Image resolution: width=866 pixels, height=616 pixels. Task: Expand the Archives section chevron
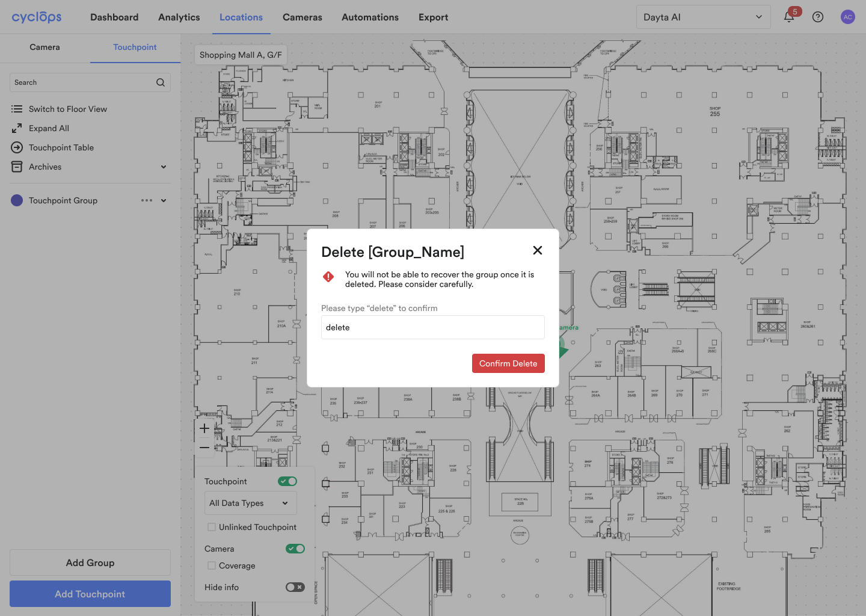[164, 167]
